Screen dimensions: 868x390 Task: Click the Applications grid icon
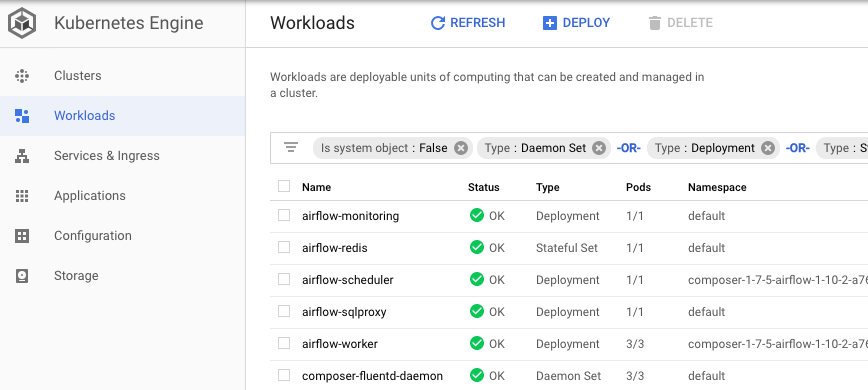(22, 196)
